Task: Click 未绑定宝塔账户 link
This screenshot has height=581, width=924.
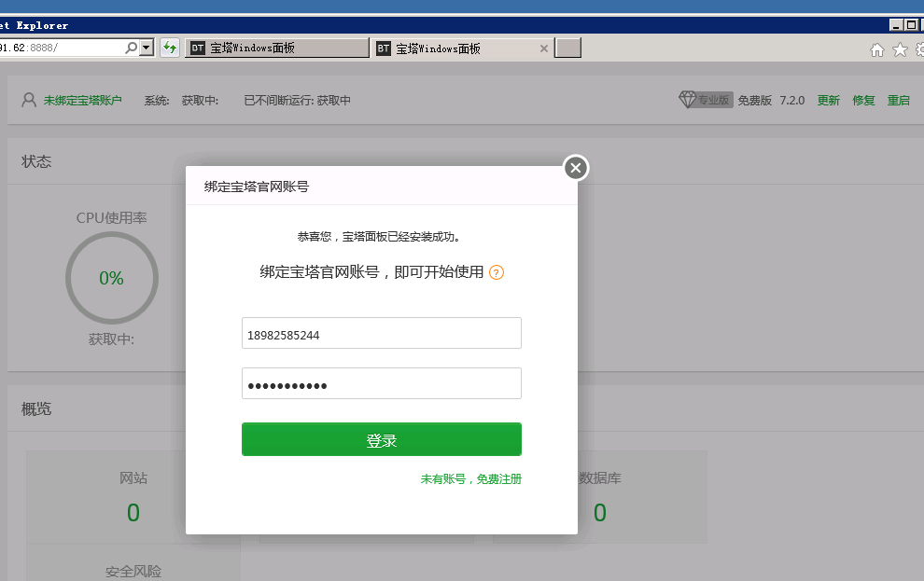Action: coord(82,101)
